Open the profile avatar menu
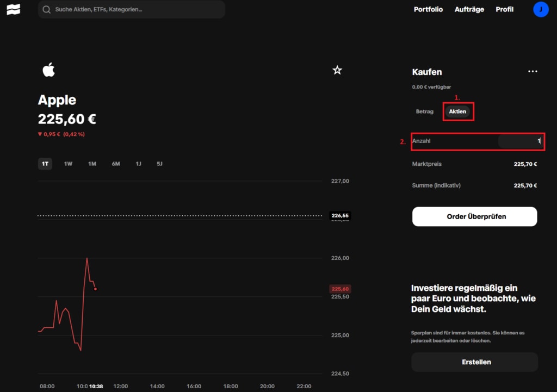The height and width of the screenshot is (392, 557). [540, 9]
